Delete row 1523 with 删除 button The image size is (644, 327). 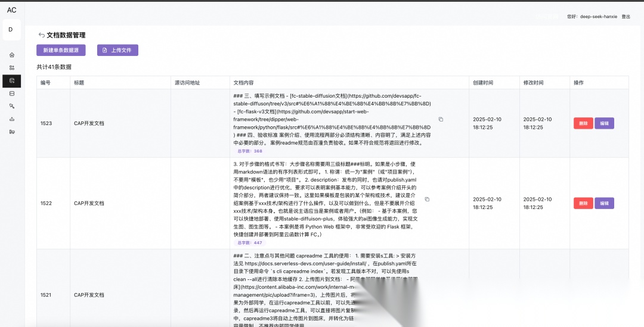(x=583, y=123)
